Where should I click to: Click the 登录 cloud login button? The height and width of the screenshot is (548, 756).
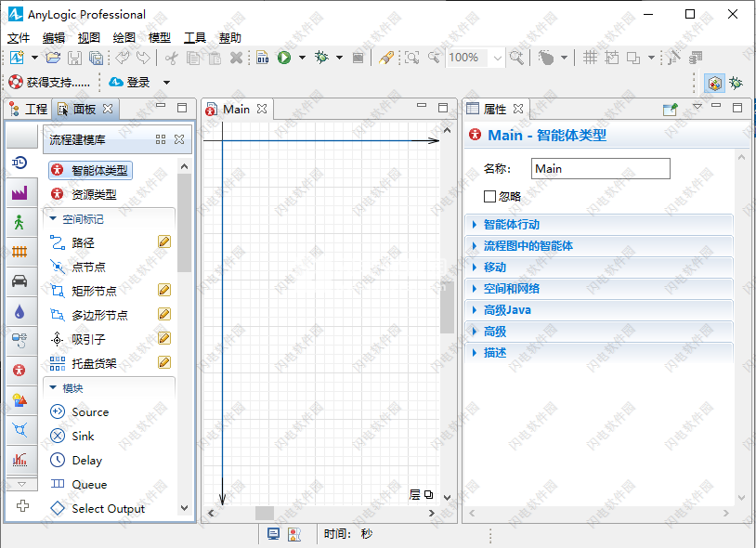[x=130, y=83]
